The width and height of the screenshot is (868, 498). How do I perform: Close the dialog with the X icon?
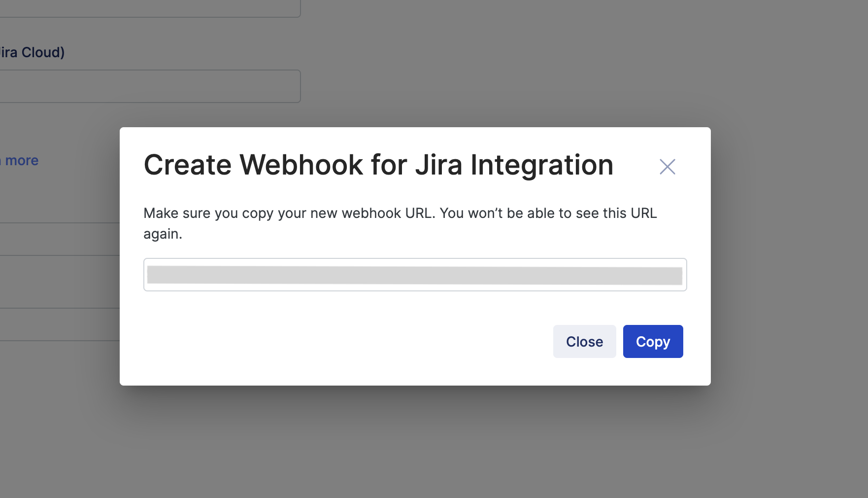[x=668, y=167]
